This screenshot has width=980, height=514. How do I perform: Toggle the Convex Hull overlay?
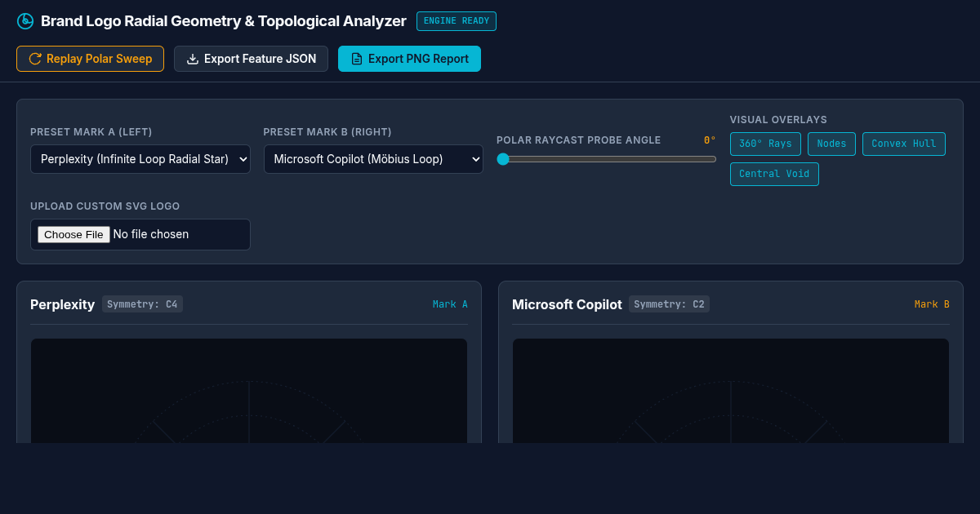coord(904,144)
